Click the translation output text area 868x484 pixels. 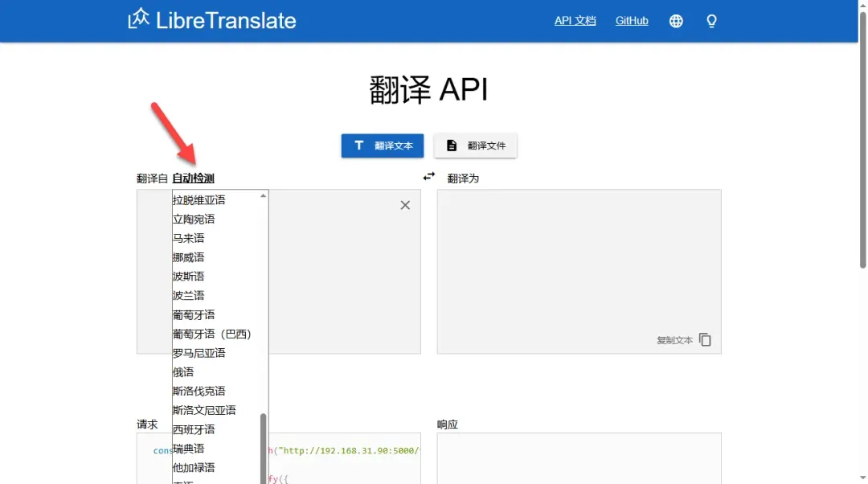tap(579, 257)
